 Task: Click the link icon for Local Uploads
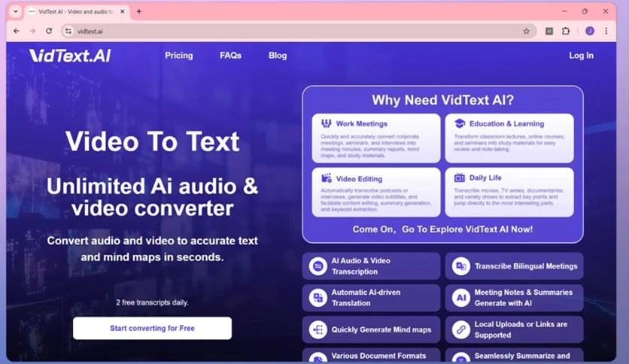coord(461,329)
